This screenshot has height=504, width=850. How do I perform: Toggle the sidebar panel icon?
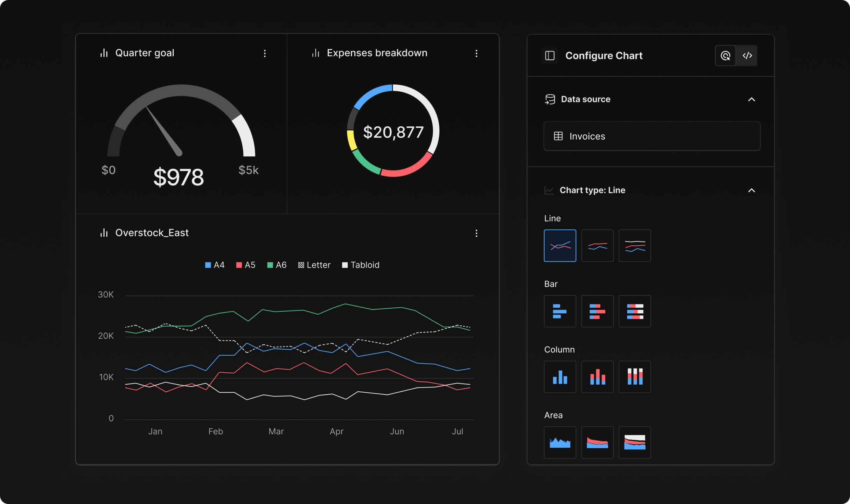click(550, 55)
